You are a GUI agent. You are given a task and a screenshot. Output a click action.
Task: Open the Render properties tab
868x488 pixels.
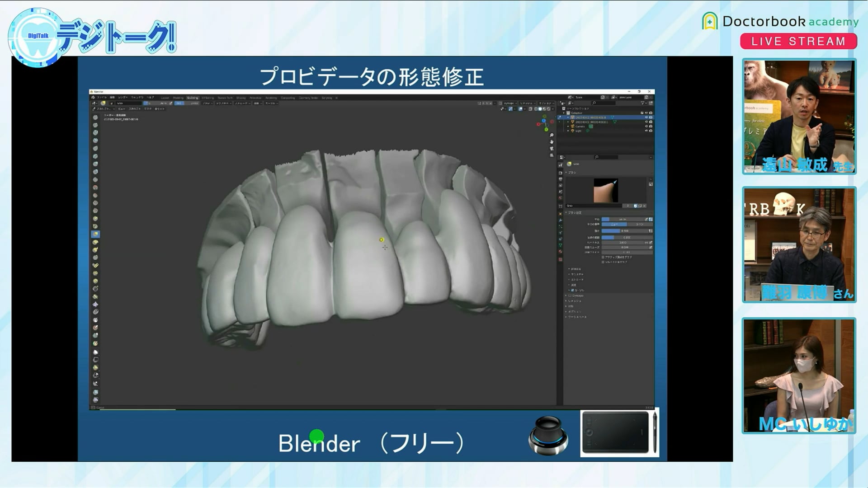click(x=561, y=173)
